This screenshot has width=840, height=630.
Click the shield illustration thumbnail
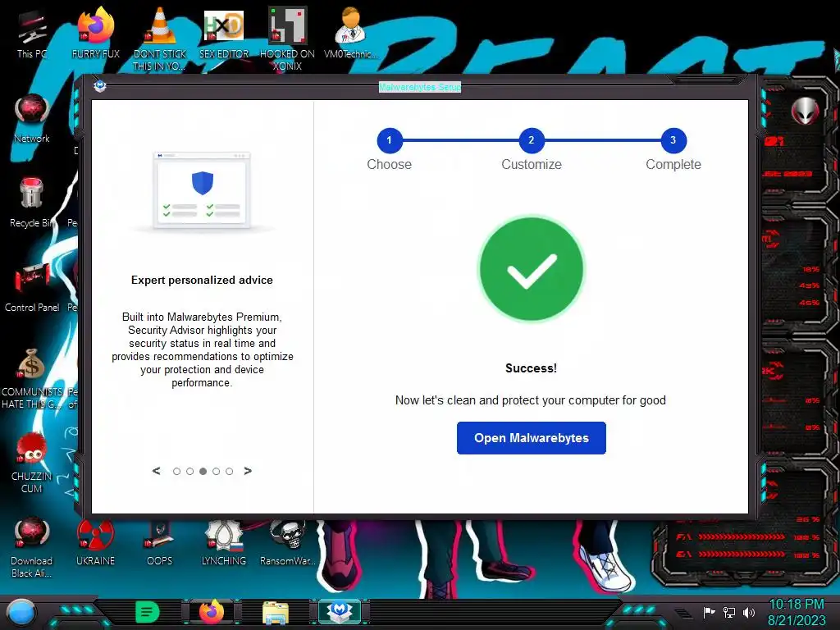pyautogui.click(x=202, y=190)
